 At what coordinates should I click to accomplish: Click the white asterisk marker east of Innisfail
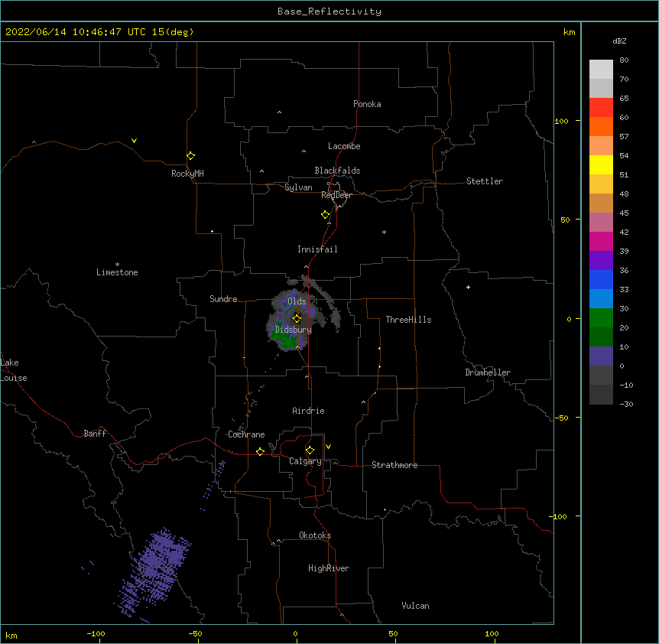(384, 232)
